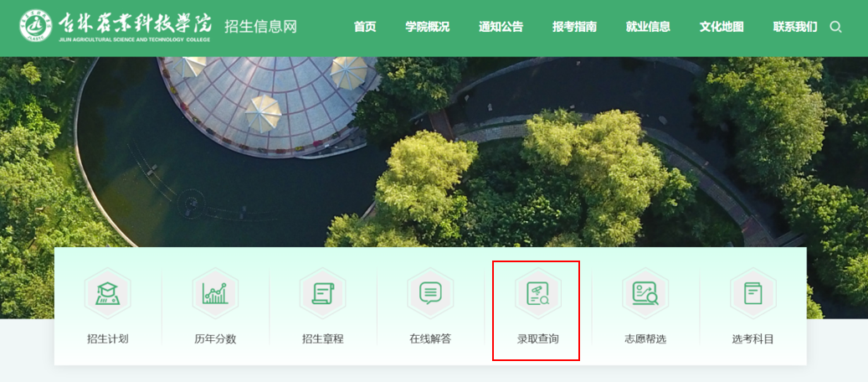Open the 招生计划 graduation cap icon
868x382 pixels.
pos(107,293)
